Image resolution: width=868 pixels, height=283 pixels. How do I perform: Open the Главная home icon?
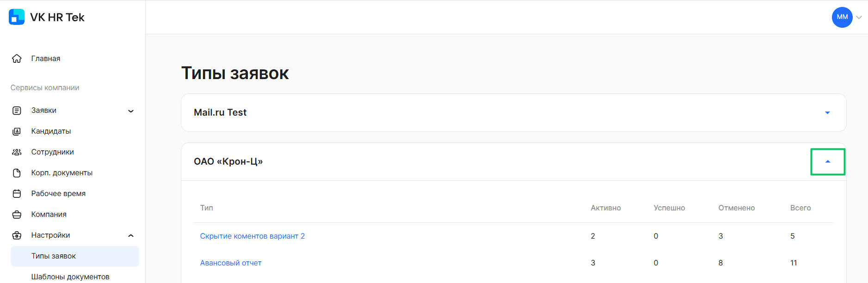pos(17,59)
